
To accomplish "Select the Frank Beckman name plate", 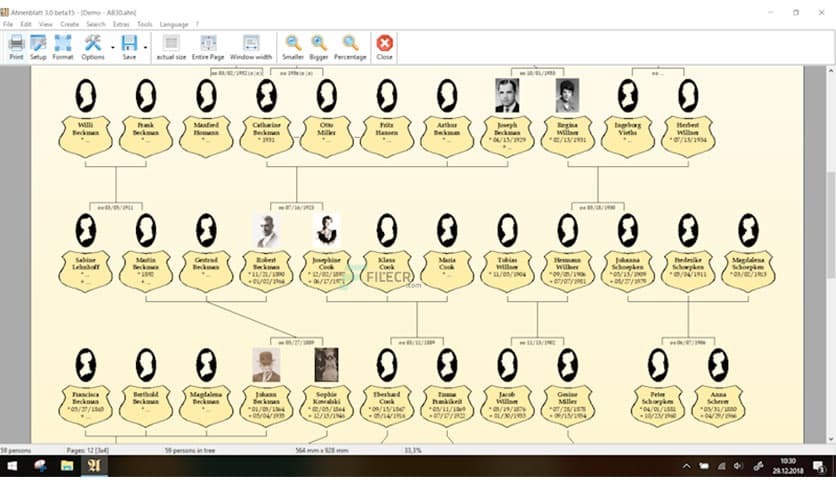I will coord(146,136).
